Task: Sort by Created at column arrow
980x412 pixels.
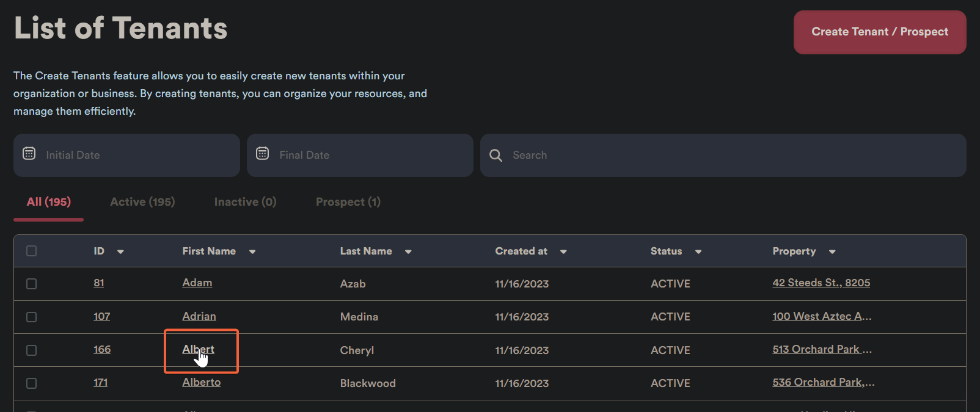Action: (x=563, y=251)
